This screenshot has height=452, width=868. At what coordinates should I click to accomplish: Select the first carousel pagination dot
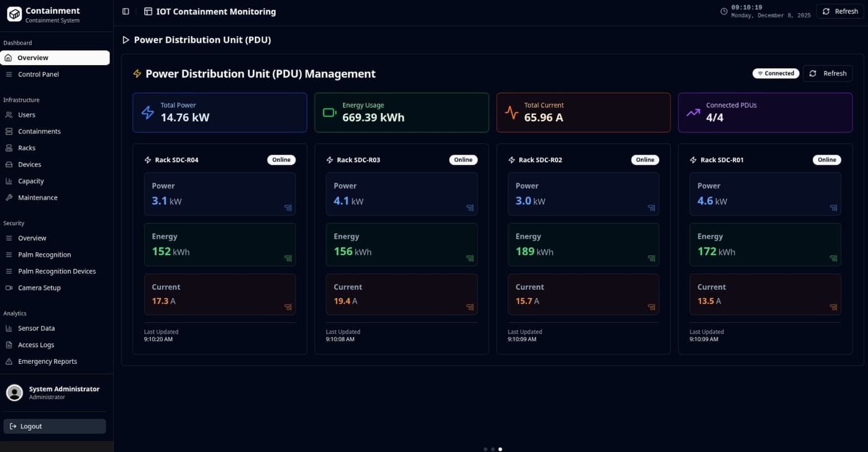[485, 449]
